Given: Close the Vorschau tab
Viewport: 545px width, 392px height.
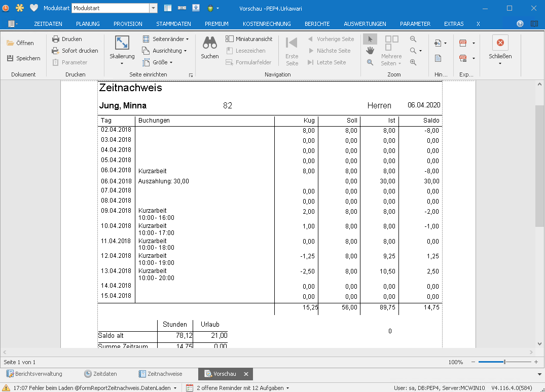Looking at the screenshot, I should click(x=246, y=374).
